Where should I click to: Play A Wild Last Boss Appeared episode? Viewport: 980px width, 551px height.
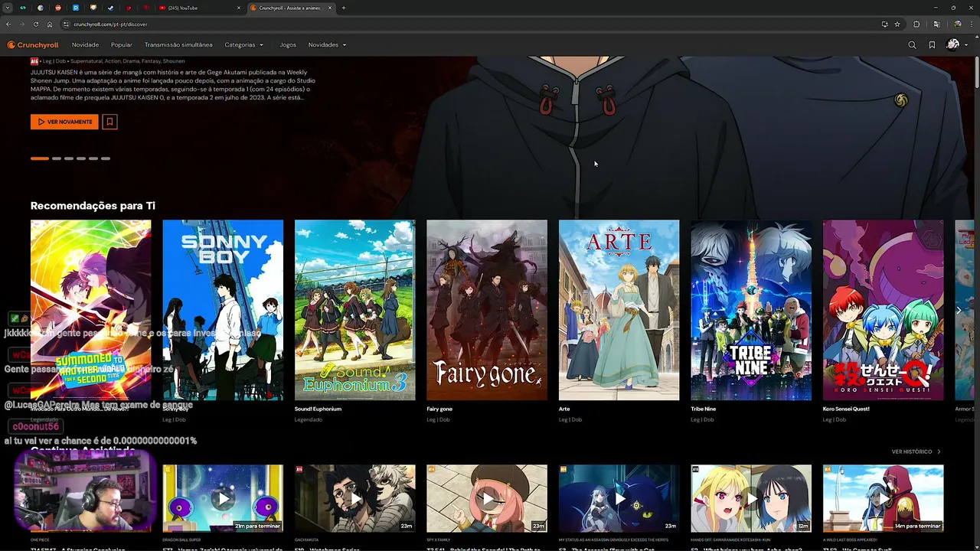(884, 498)
